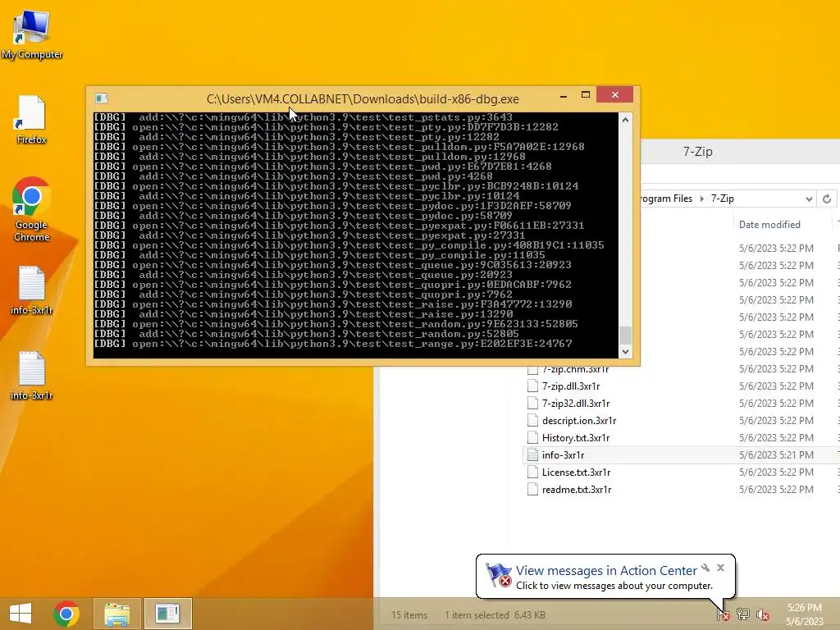Viewport: 840px width, 630px height.
Task: Open My Computer desktop icon
Action: (32, 33)
